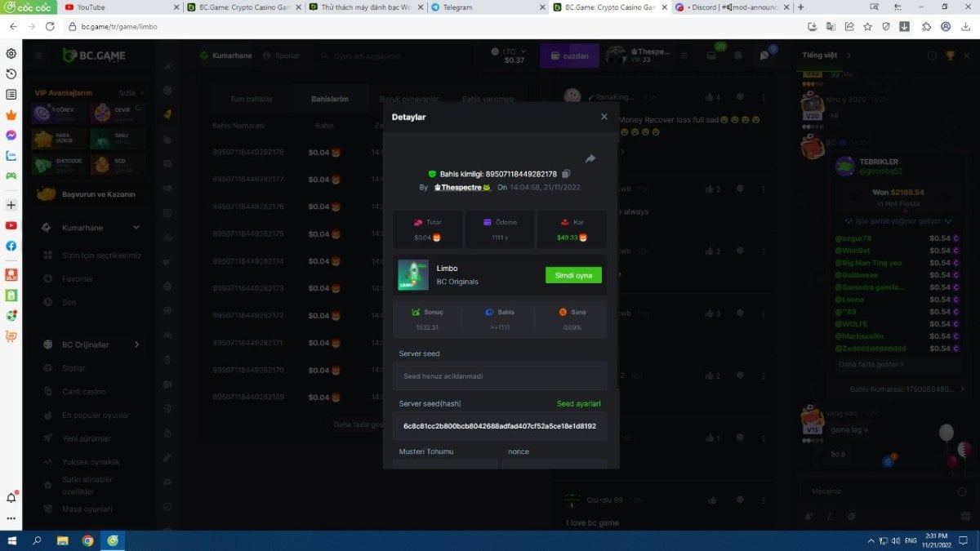The height and width of the screenshot is (551, 980).
Task: Click the sidebar notifications bell icon
Action: 11,498
